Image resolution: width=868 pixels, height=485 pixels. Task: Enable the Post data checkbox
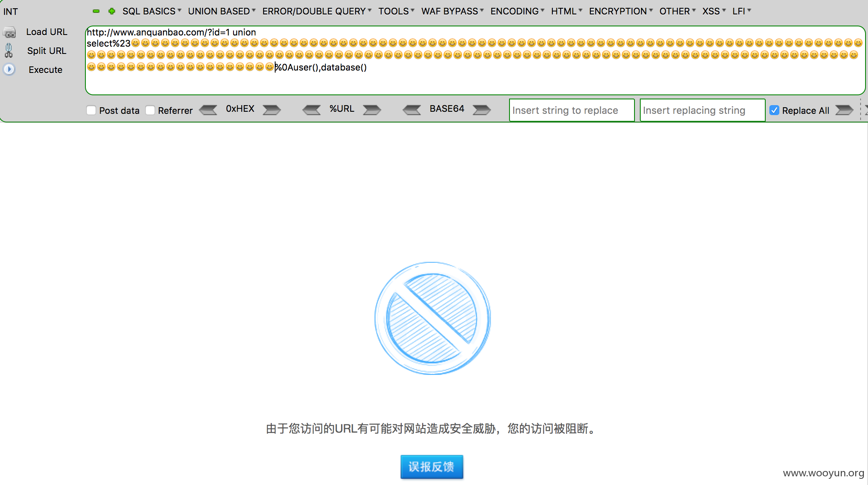click(x=91, y=110)
